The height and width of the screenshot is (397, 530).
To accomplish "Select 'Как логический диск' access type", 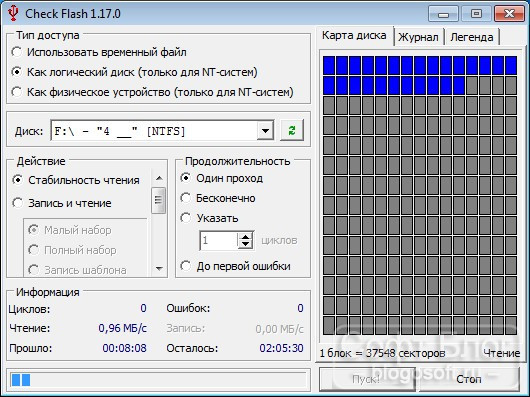I will (x=135, y=72).
